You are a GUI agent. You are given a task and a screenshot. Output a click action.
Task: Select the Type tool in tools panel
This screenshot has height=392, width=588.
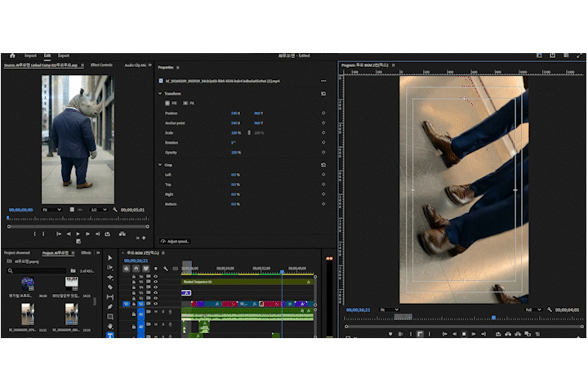click(x=110, y=335)
